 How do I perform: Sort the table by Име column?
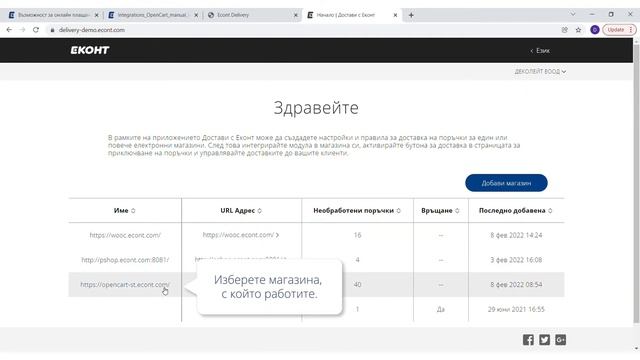133,211
